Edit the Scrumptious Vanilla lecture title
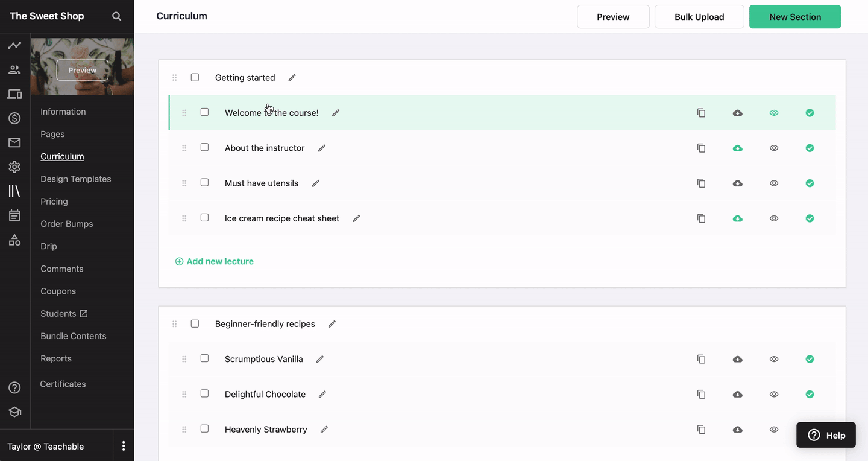868x461 pixels. [320, 359]
